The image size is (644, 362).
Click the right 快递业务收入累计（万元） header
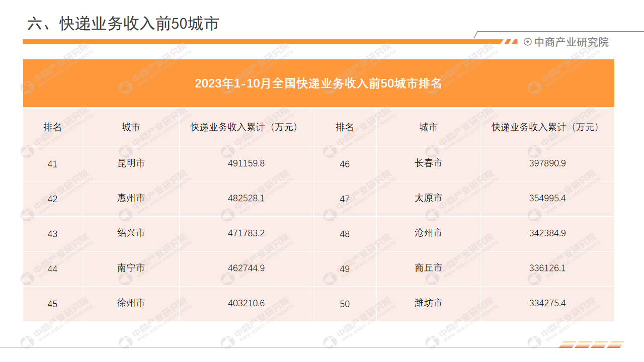pyautogui.click(x=547, y=127)
